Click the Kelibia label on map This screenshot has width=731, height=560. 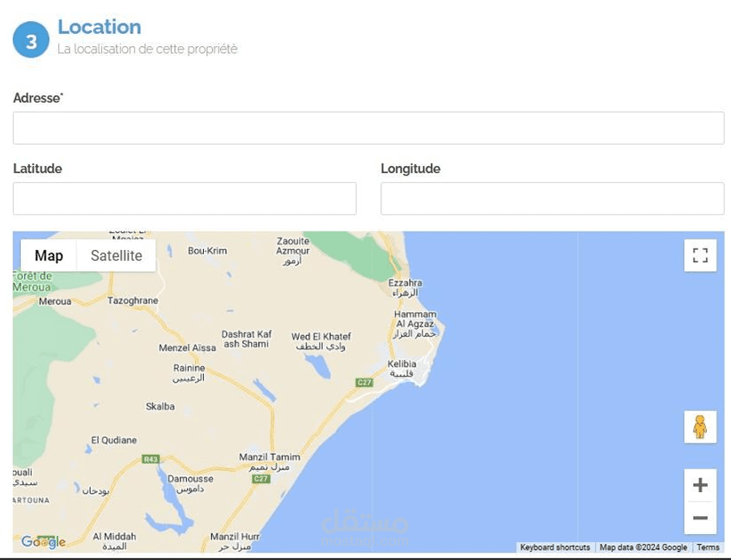[402, 368]
